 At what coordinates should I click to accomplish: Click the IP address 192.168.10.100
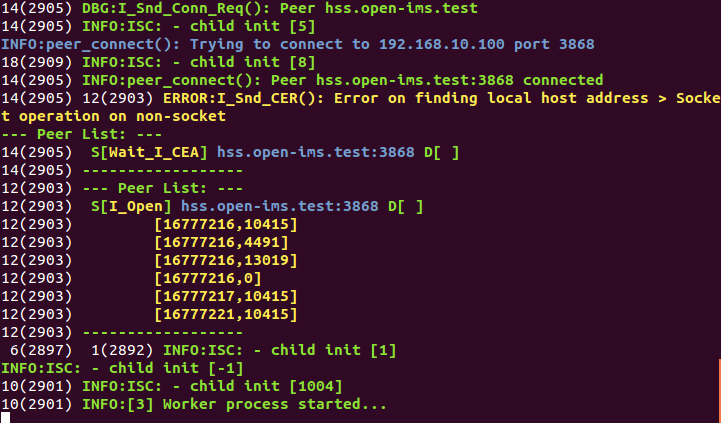tap(441, 44)
